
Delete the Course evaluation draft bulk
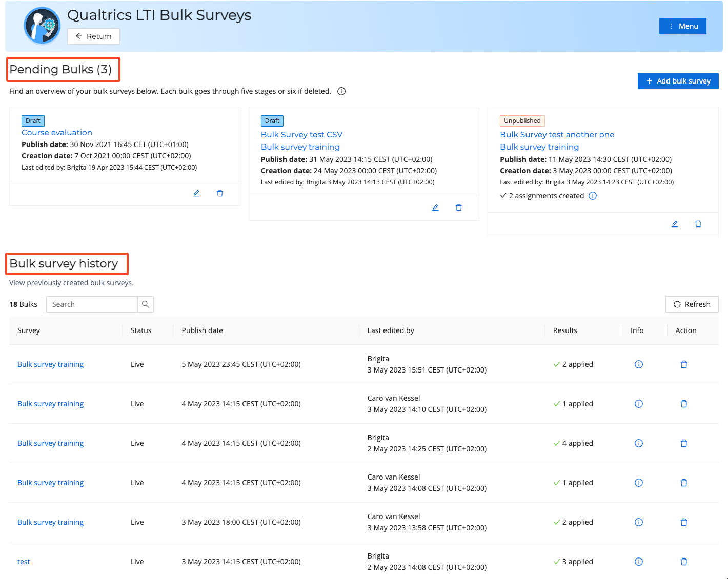(220, 193)
